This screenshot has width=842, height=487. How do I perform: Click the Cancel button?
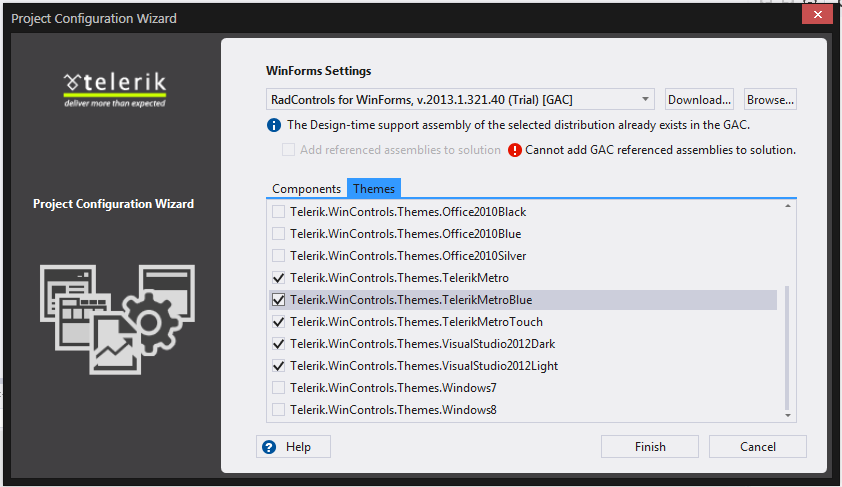coord(758,447)
